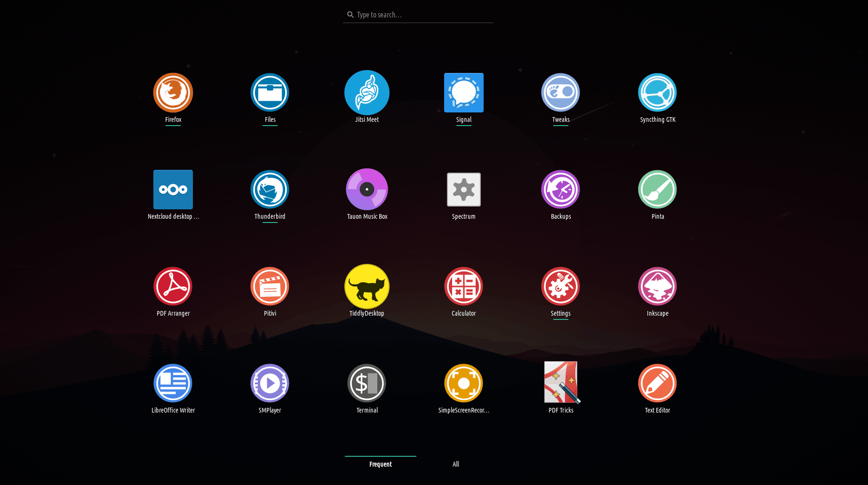Open PDF Tricks application

pyautogui.click(x=560, y=383)
